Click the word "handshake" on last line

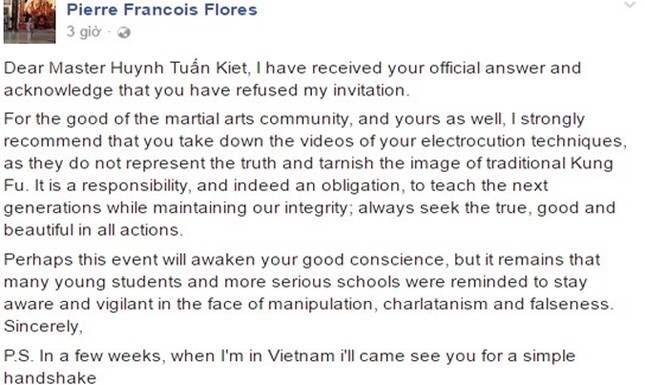[x=50, y=378]
